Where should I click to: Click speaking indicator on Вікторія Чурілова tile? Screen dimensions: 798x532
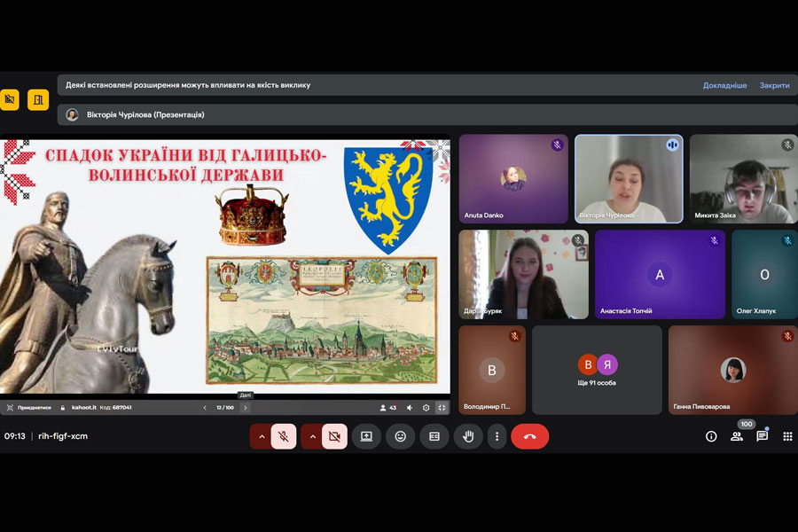[672, 145]
